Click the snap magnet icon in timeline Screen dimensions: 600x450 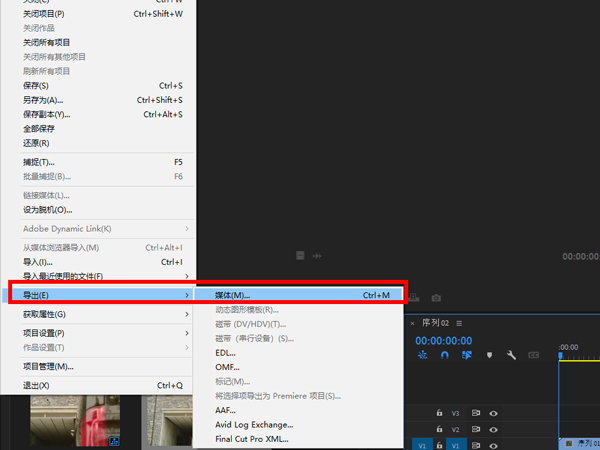(444, 355)
